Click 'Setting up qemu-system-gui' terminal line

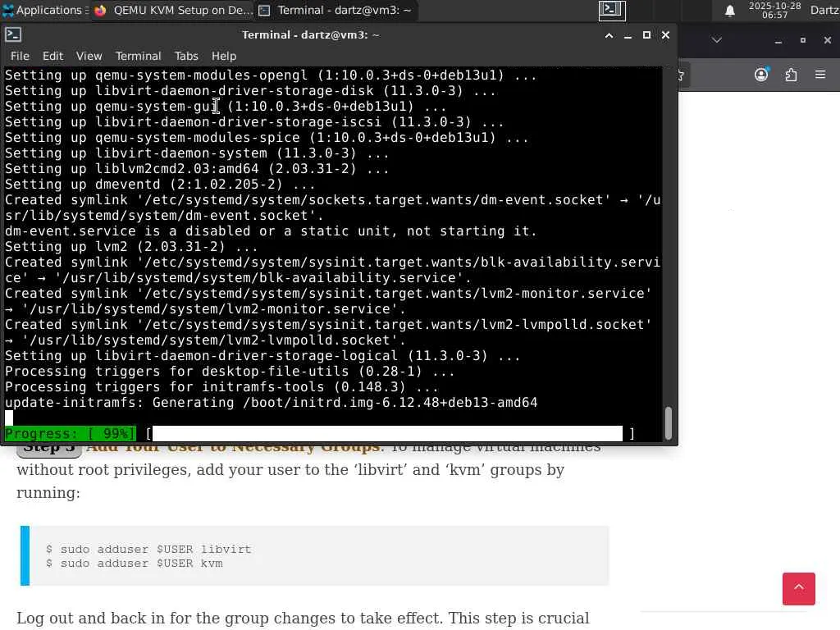pyautogui.click(x=226, y=106)
